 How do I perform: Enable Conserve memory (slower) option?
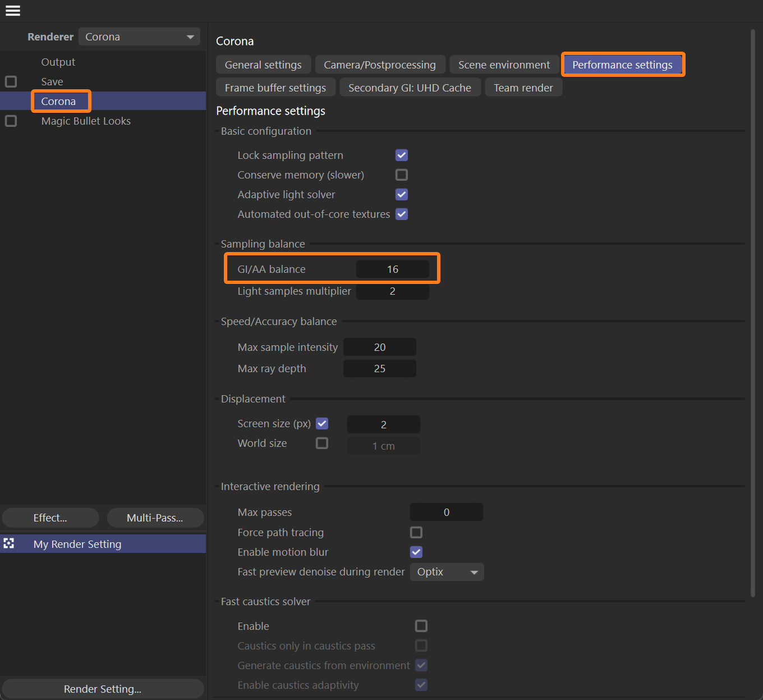pos(402,175)
